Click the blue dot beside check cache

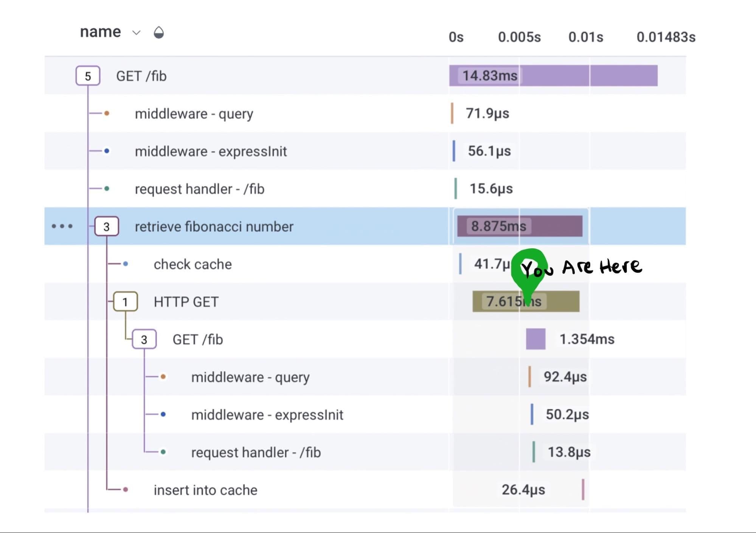click(125, 263)
